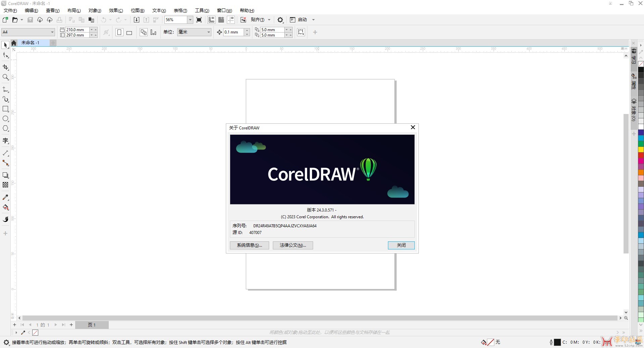Select the Crop tool in the toolbox
The width and height of the screenshot is (644, 348).
click(5, 67)
